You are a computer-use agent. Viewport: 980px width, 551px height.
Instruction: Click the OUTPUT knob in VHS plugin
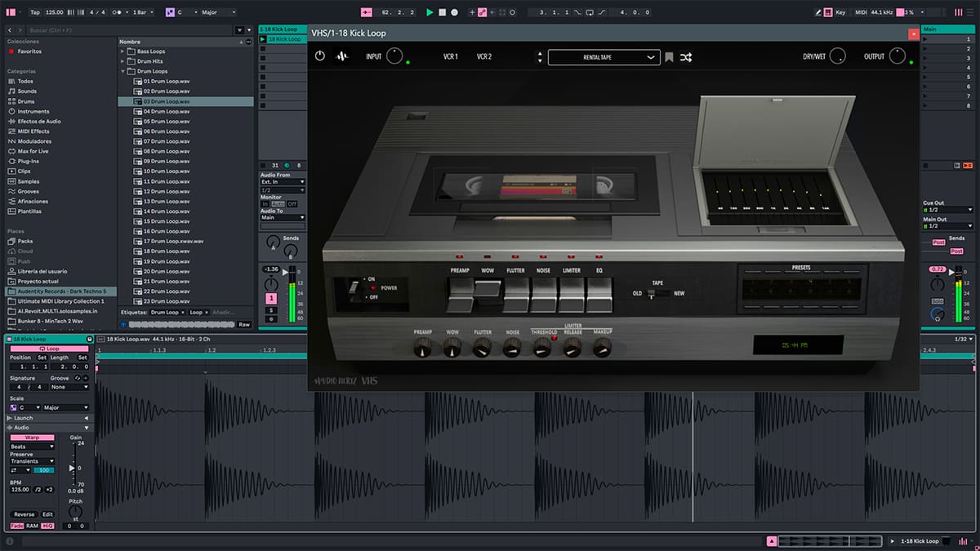(x=898, y=56)
